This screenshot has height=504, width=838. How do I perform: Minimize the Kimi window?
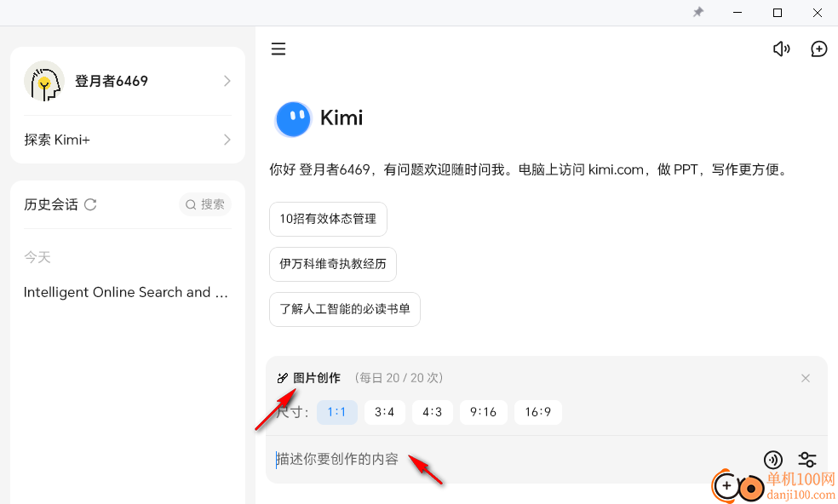coord(738,12)
